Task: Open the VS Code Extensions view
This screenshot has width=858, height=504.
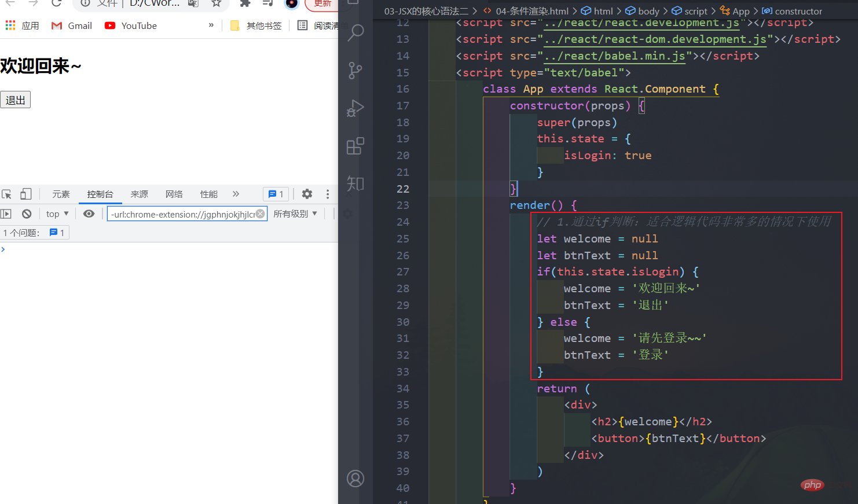Action: pos(355,146)
